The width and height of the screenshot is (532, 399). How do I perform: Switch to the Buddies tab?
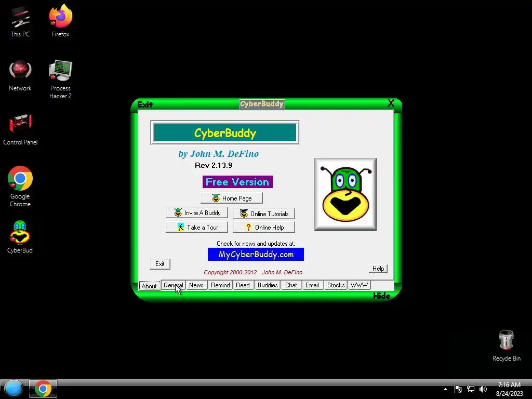coord(268,285)
